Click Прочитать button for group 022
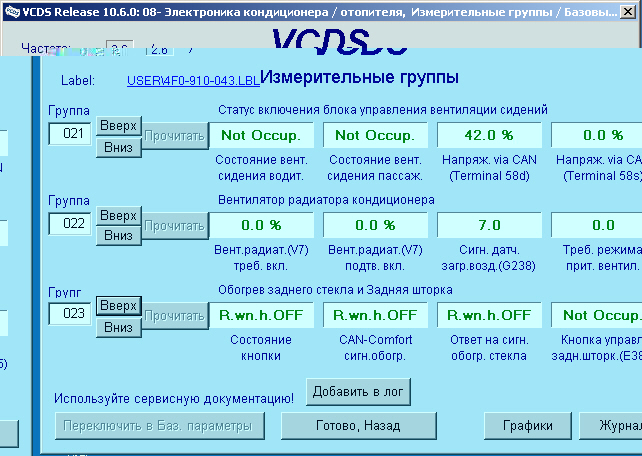 click(x=175, y=226)
